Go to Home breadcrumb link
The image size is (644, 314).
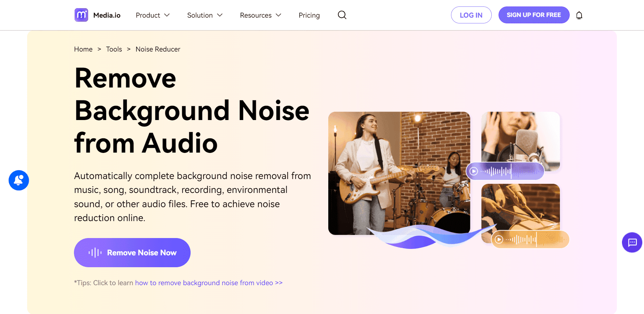[83, 49]
